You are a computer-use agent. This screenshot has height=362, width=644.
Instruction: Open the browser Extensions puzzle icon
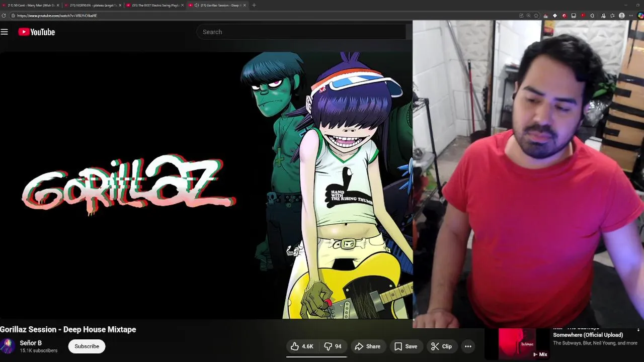[x=592, y=16]
